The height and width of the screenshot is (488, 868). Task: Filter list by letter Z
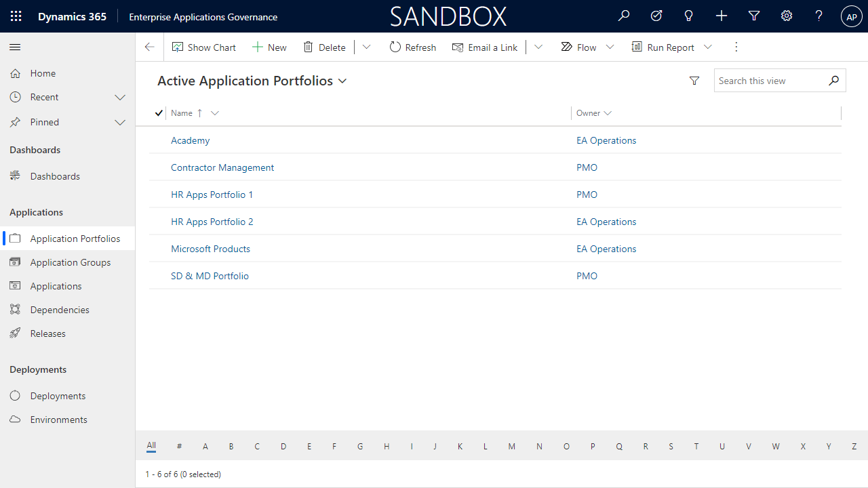[x=854, y=446]
